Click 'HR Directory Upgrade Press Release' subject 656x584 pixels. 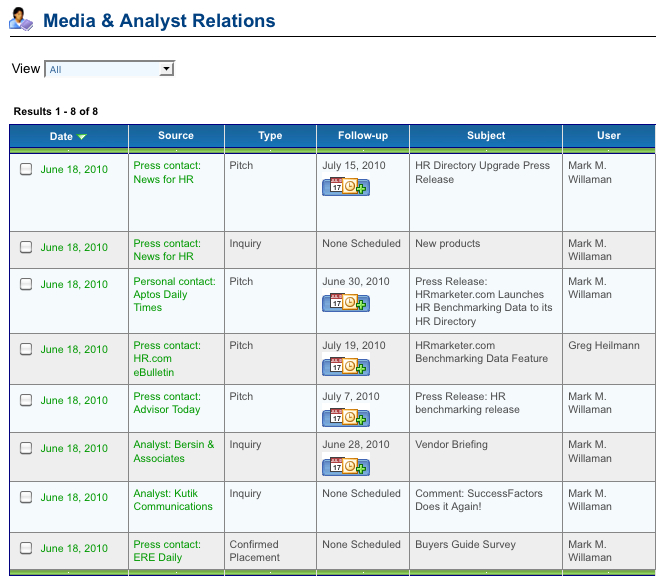[x=482, y=172]
